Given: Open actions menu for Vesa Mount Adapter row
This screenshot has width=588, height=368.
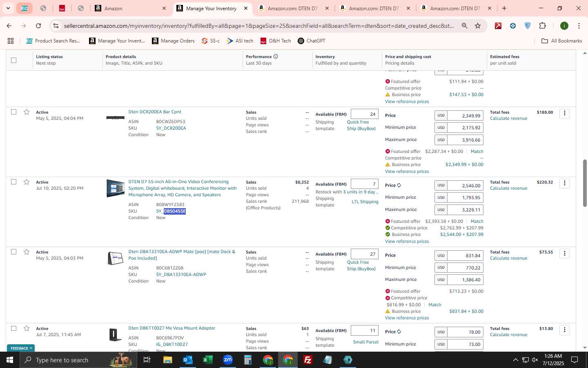Looking at the screenshot, I should (564, 330).
